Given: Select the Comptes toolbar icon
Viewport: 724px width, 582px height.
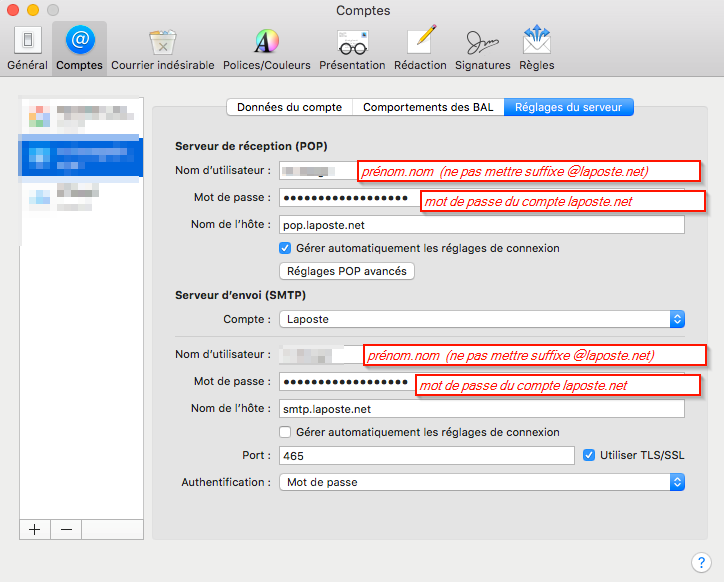Looking at the screenshot, I should pyautogui.click(x=79, y=49).
